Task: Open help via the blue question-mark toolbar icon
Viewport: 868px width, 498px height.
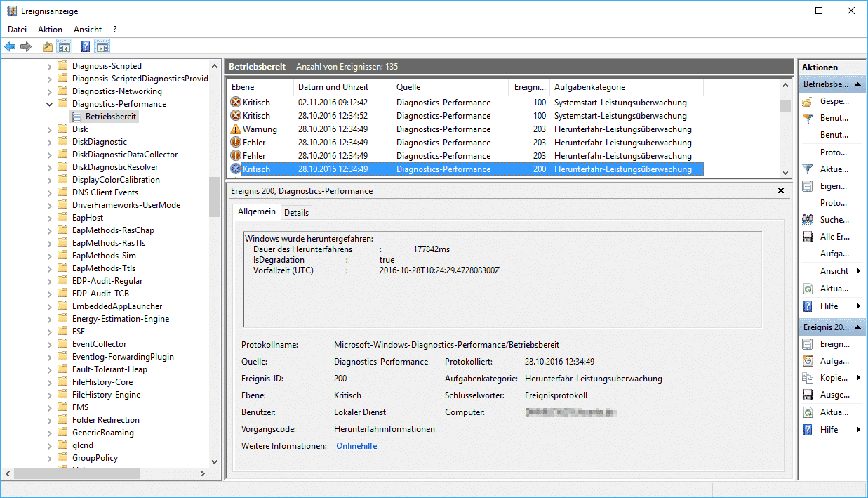Action: [x=85, y=47]
